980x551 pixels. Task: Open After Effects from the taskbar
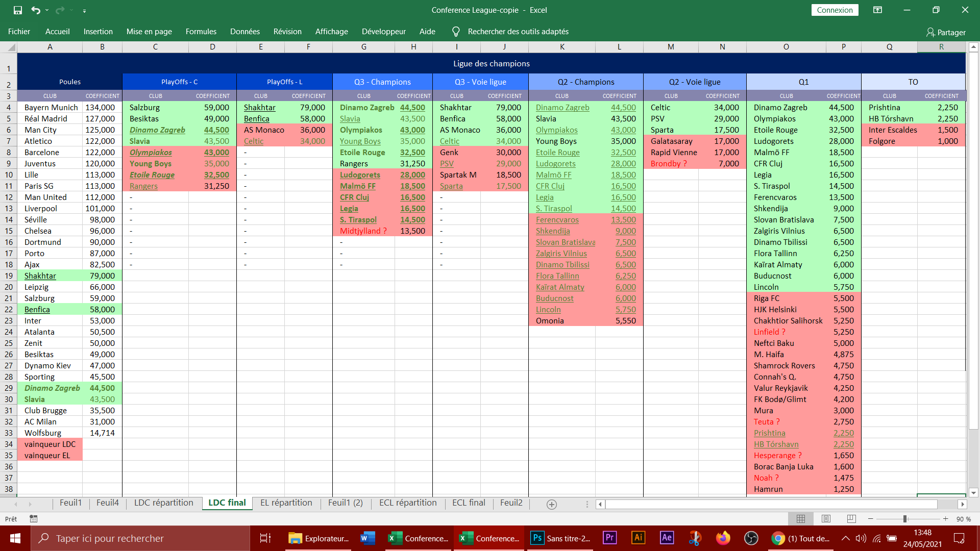click(x=667, y=538)
